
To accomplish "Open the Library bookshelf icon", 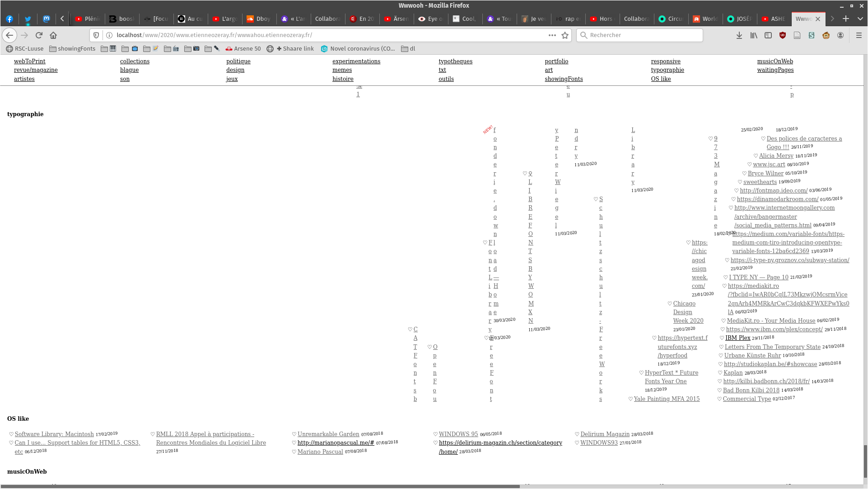I will click(754, 35).
